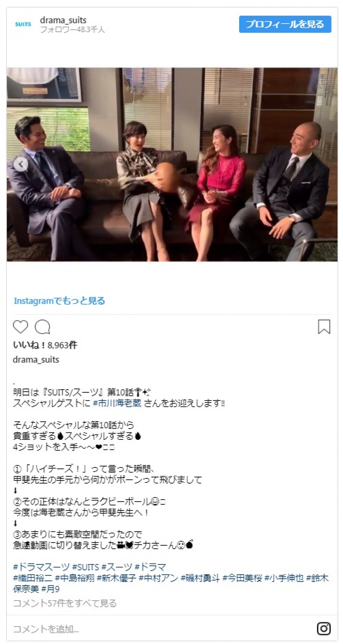
Task: Open the post video thumbnail
Action: coord(172,164)
